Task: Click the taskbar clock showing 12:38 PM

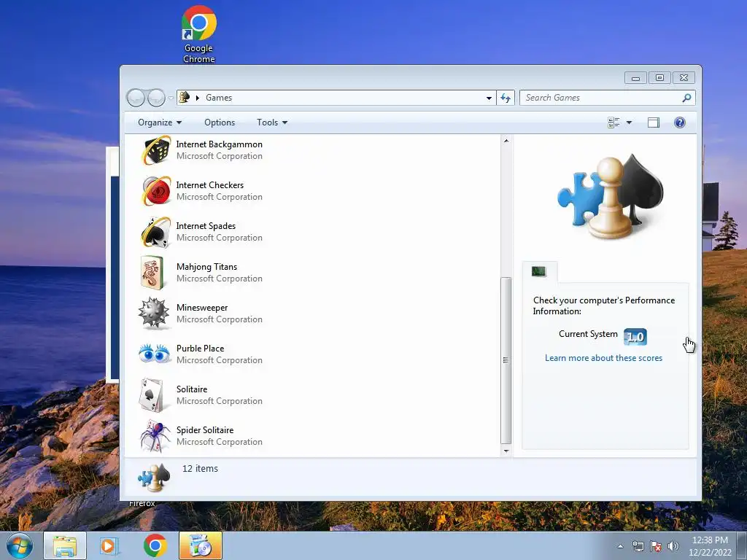Action: [x=710, y=545]
